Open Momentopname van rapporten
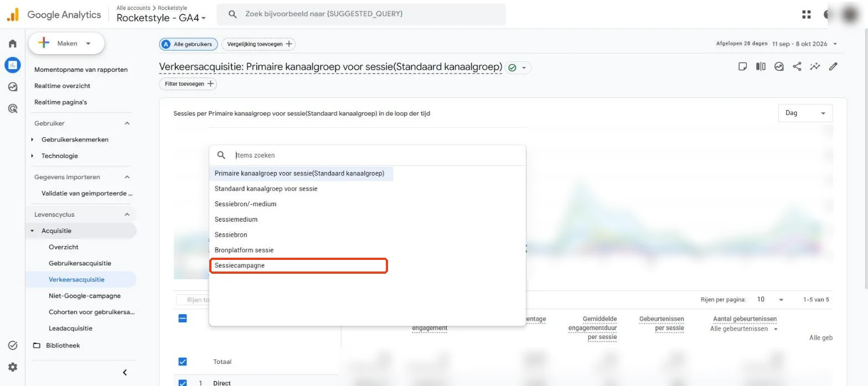The height and width of the screenshot is (386, 868). (x=81, y=70)
